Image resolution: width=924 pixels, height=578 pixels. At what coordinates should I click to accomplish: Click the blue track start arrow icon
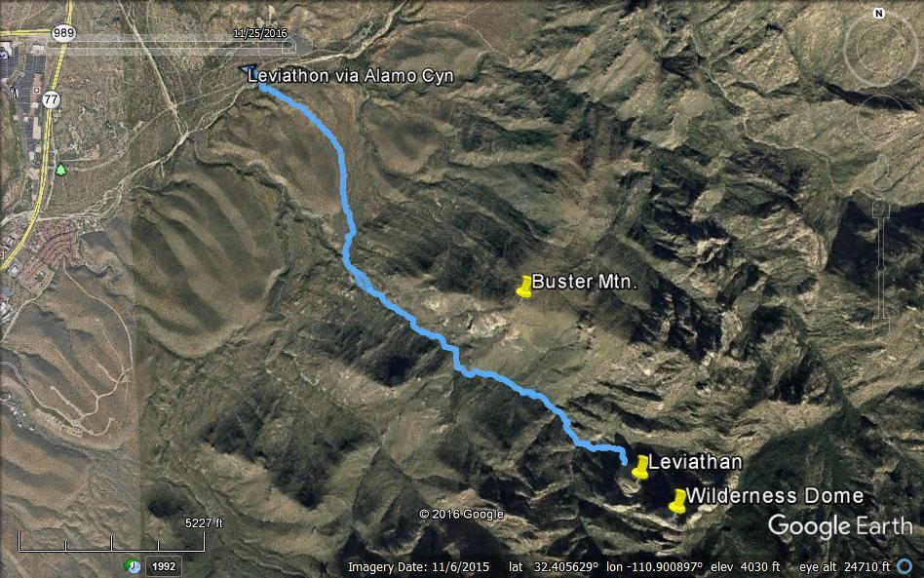[x=249, y=71]
